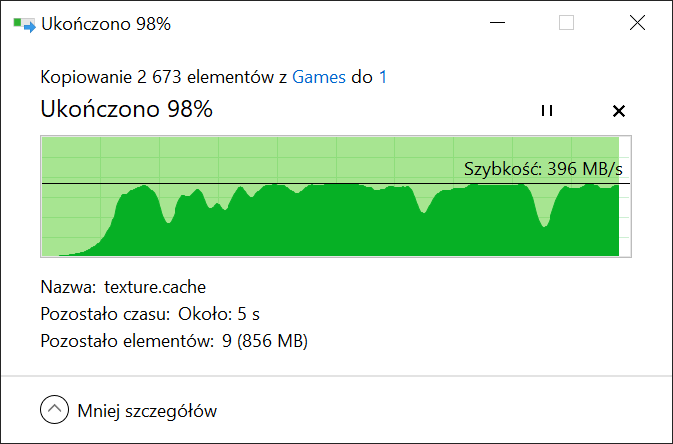Click the "Nazwa:" field label

click(68, 287)
